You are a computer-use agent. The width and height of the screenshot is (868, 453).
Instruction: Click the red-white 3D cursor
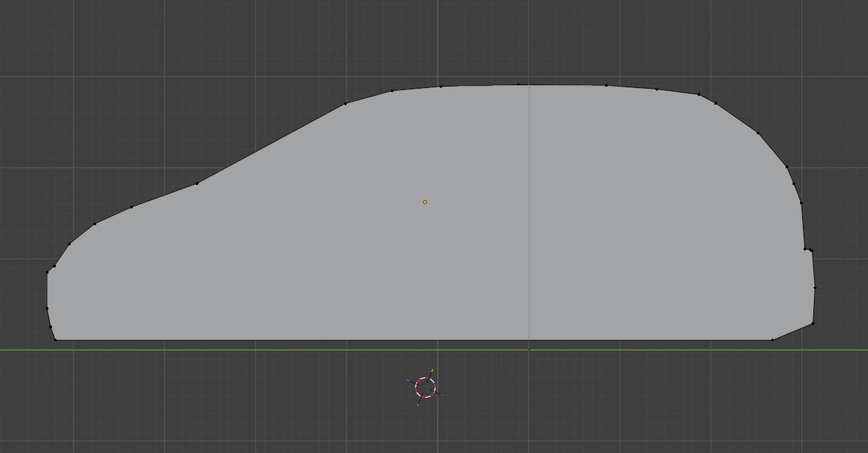pyautogui.click(x=425, y=388)
